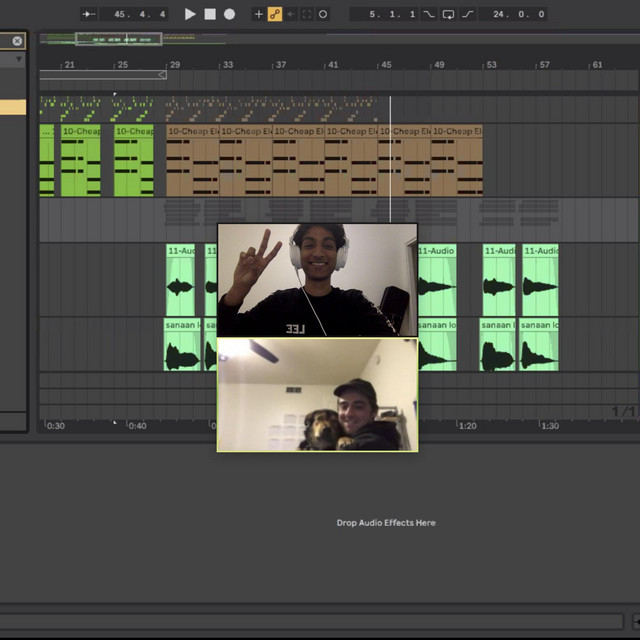The width and height of the screenshot is (640, 640).
Task: Click the browser search clear X icon
Action: tap(17, 41)
